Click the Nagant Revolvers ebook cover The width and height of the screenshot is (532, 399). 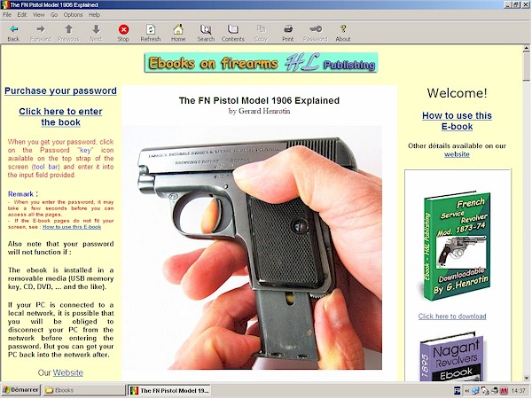click(x=451, y=357)
